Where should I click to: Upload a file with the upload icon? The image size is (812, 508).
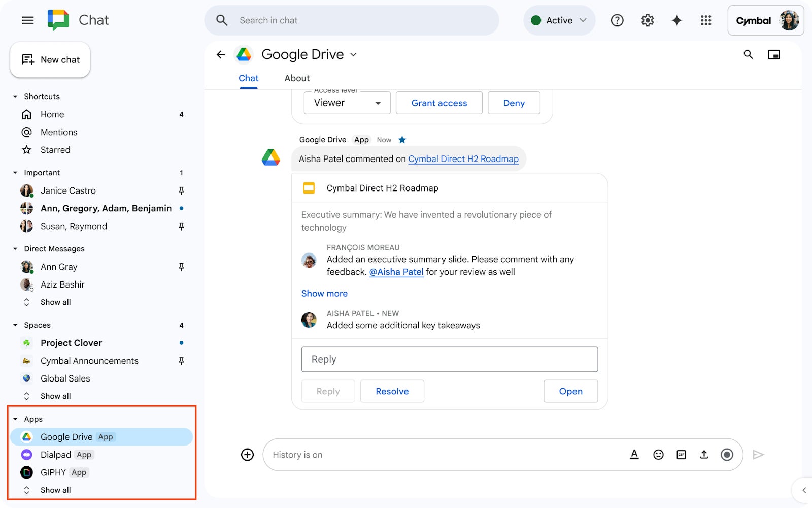click(704, 455)
